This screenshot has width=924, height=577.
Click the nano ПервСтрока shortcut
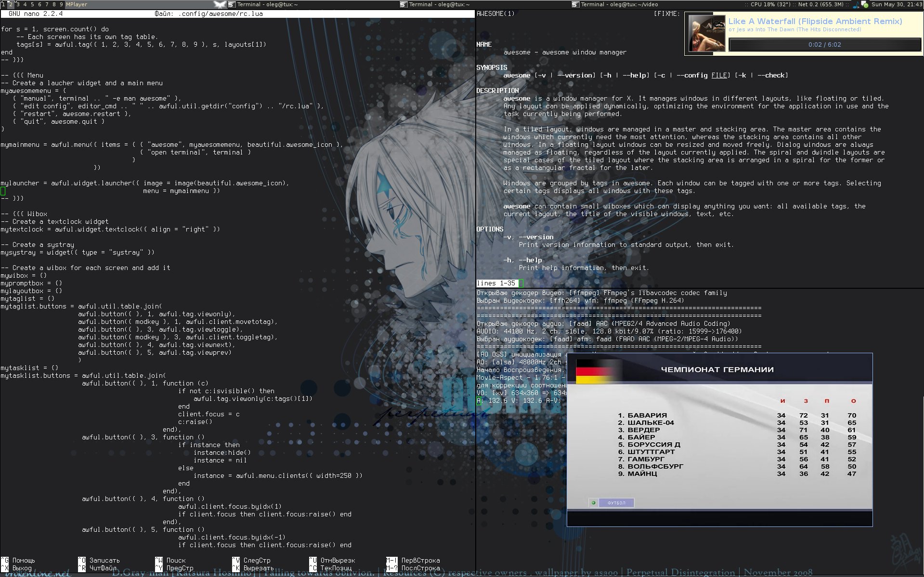(413, 560)
